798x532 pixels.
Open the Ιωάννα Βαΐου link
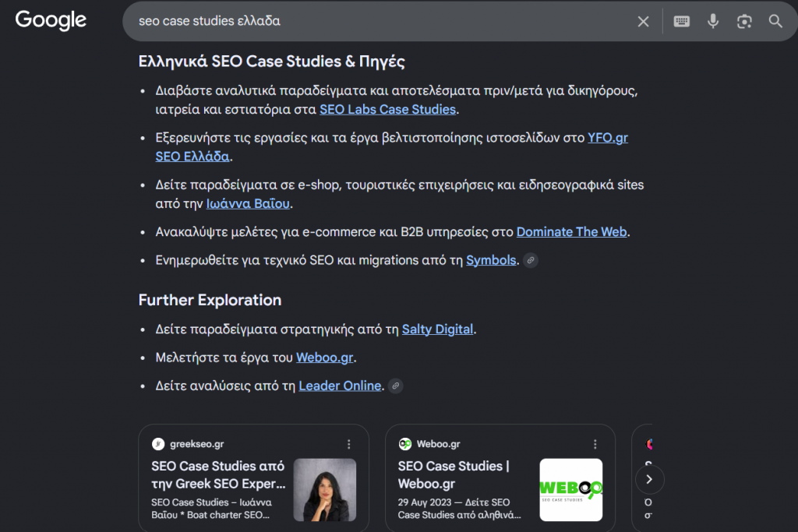(x=248, y=203)
